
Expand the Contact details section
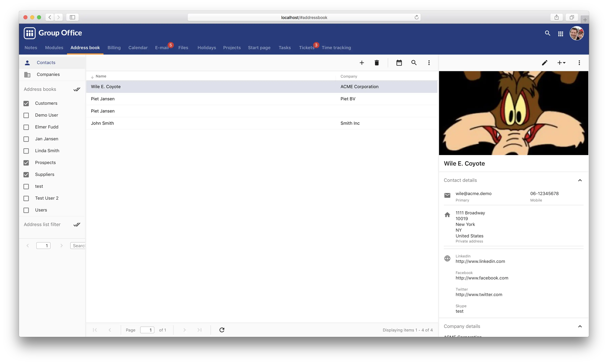[580, 180]
